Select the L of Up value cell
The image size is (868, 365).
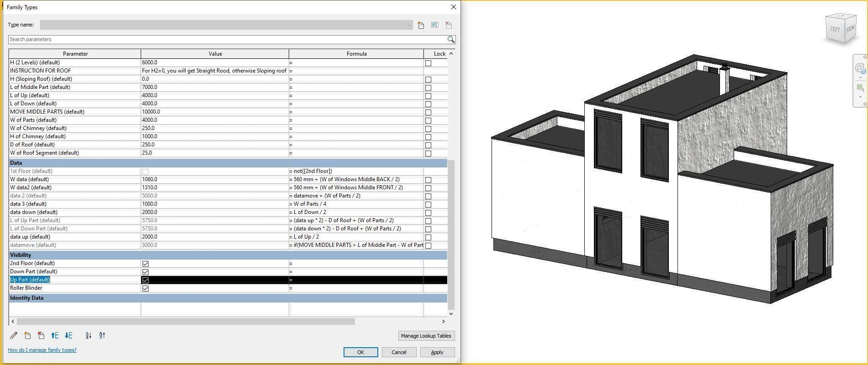pos(215,95)
